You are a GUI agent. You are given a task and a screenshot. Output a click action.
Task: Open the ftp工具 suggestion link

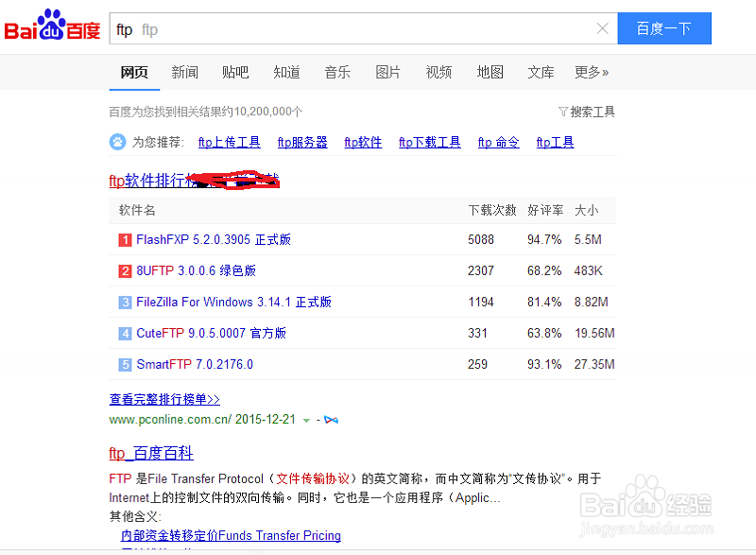pyautogui.click(x=555, y=142)
